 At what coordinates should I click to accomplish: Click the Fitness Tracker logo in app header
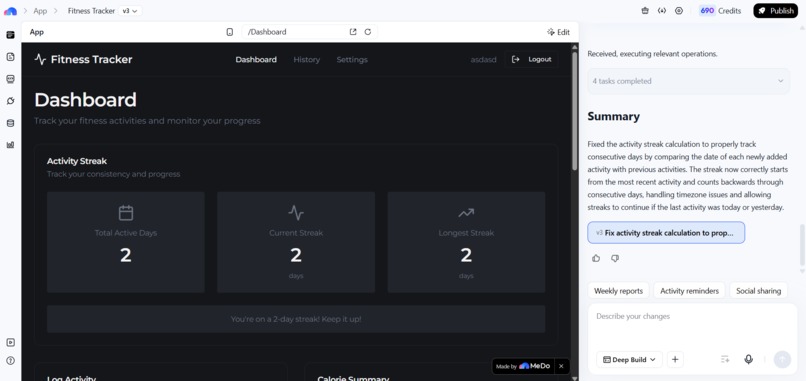click(x=83, y=60)
